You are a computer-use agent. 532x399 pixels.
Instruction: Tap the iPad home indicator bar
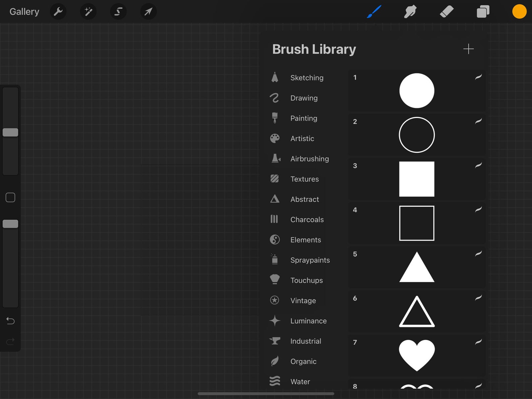(266, 394)
